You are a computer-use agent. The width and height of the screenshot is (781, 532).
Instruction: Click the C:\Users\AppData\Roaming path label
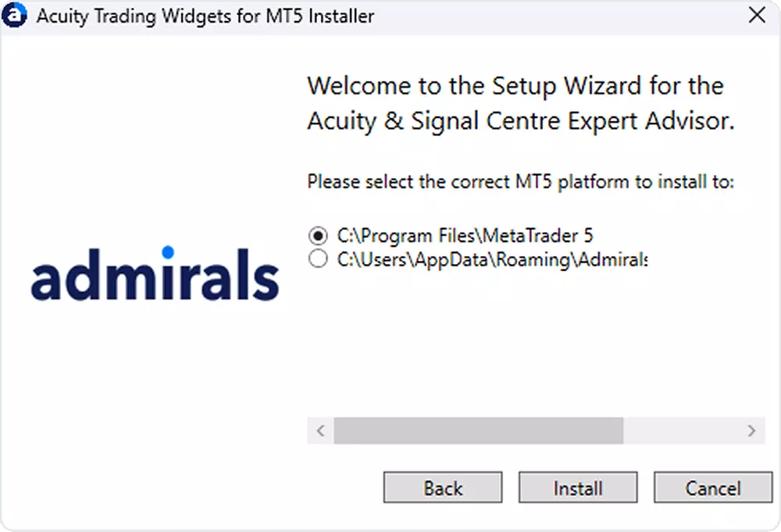[493, 259]
